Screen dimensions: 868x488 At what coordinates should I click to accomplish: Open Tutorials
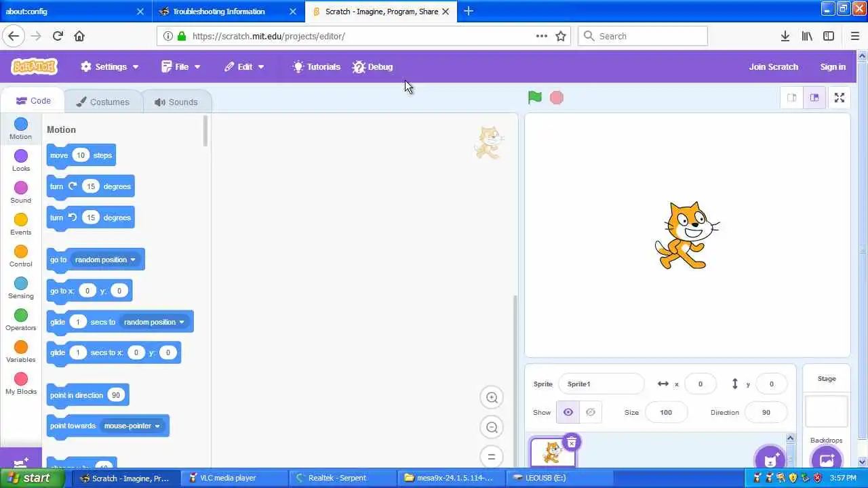(x=316, y=66)
